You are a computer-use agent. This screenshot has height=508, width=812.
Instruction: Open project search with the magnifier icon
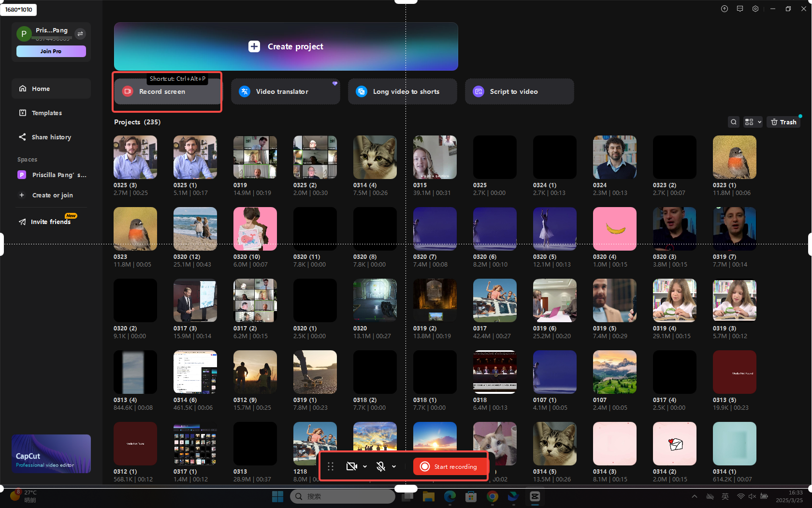[x=734, y=122]
